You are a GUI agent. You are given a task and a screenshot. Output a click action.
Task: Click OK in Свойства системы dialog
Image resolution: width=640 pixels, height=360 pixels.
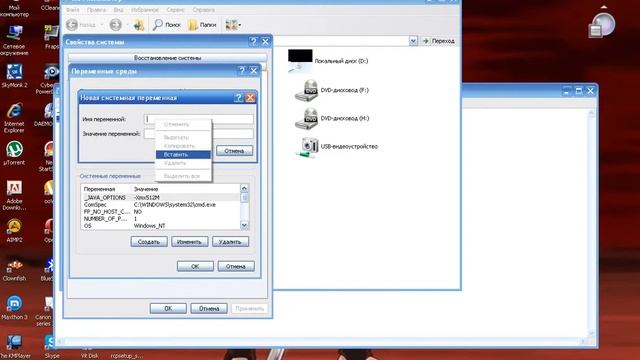pyautogui.click(x=168, y=308)
